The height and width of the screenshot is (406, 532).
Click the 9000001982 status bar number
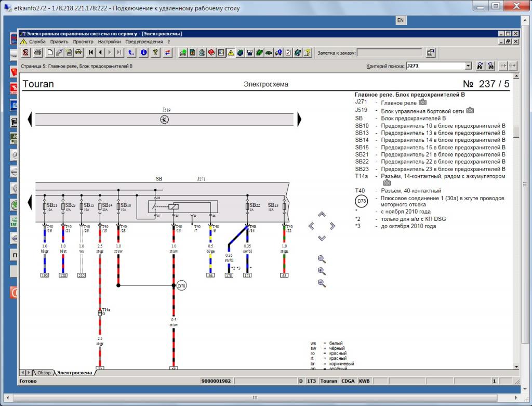(216, 381)
